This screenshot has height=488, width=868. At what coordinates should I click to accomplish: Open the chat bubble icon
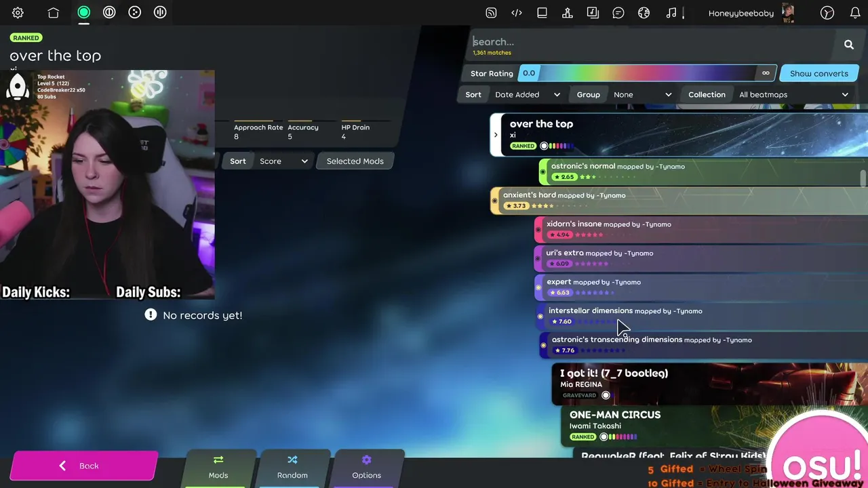pos(618,13)
